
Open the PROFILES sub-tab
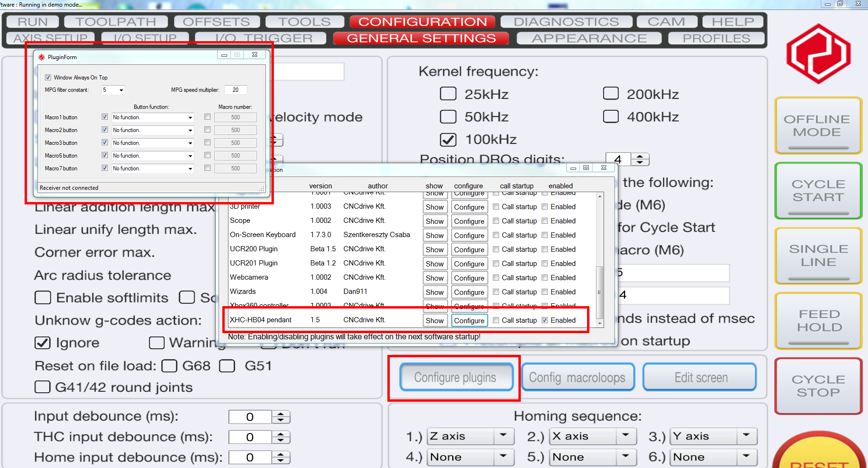716,38
